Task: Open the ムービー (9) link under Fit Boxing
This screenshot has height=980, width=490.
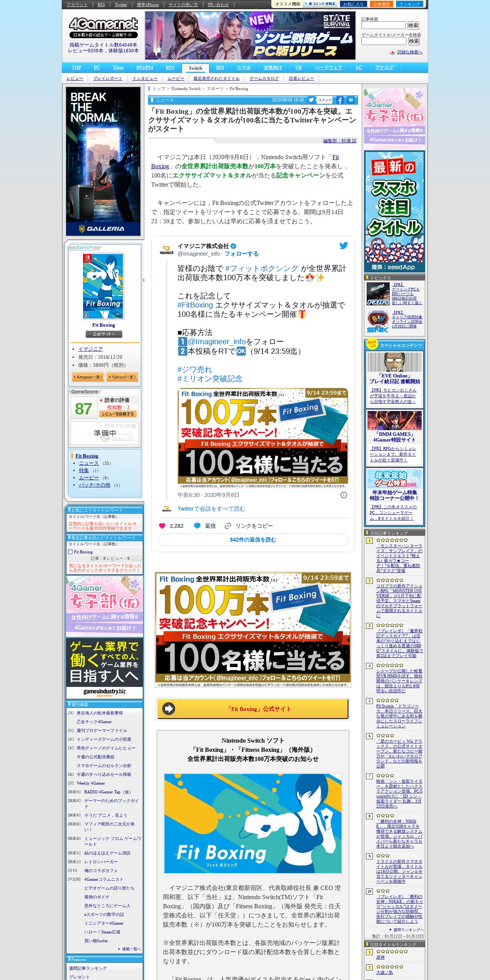Action: [x=89, y=478]
